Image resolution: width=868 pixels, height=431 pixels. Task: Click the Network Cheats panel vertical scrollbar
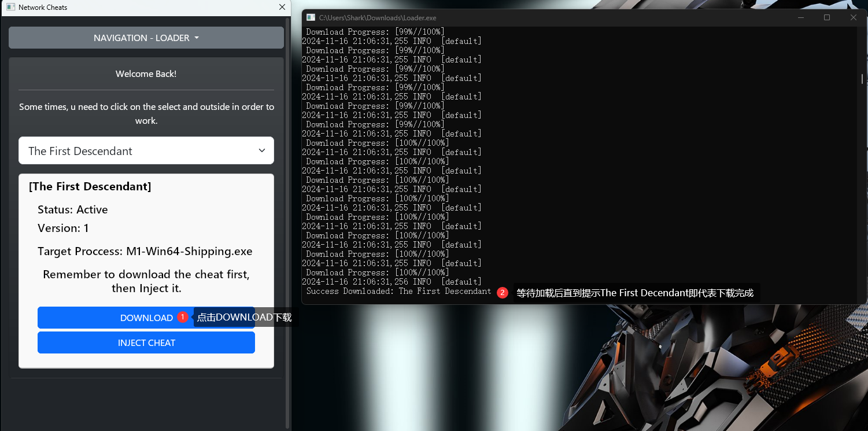pos(288,220)
